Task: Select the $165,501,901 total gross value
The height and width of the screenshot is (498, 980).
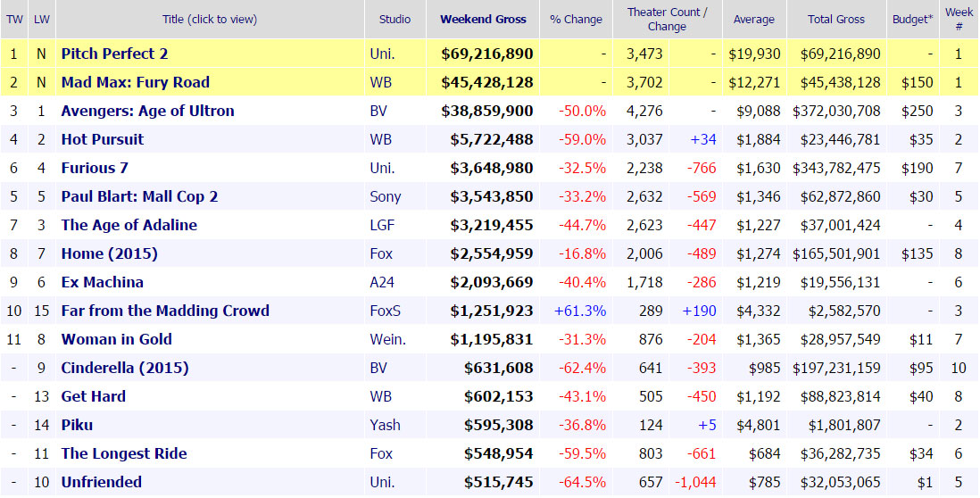Action: 836,253
